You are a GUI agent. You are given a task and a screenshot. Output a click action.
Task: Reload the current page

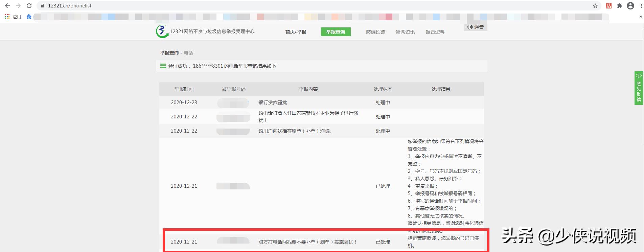pyautogui.click(x=29, y=6)
